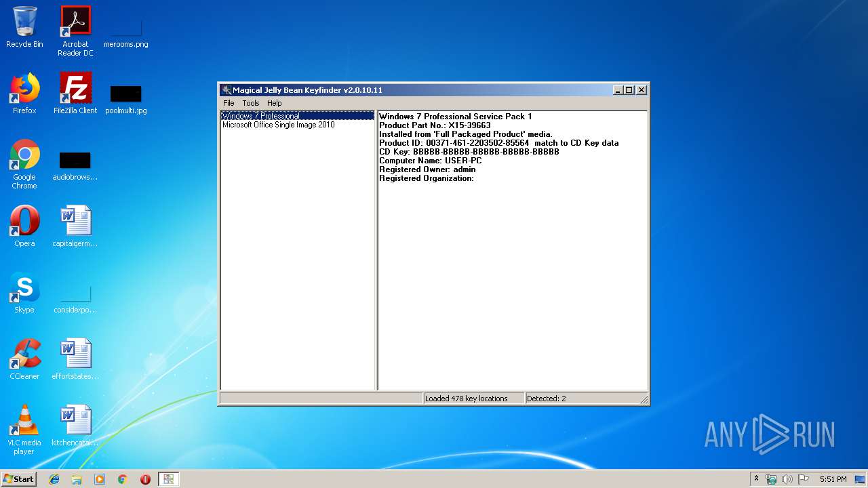The width and height of the screenshot is (868, 488).
Task: Open Action Center flag icon
Action: 804,479
